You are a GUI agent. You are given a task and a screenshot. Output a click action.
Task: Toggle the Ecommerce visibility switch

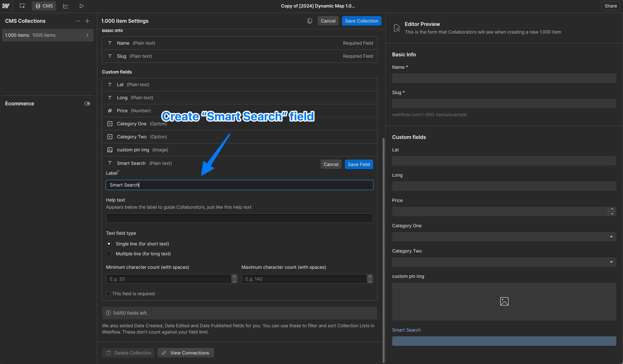[87, 104]
